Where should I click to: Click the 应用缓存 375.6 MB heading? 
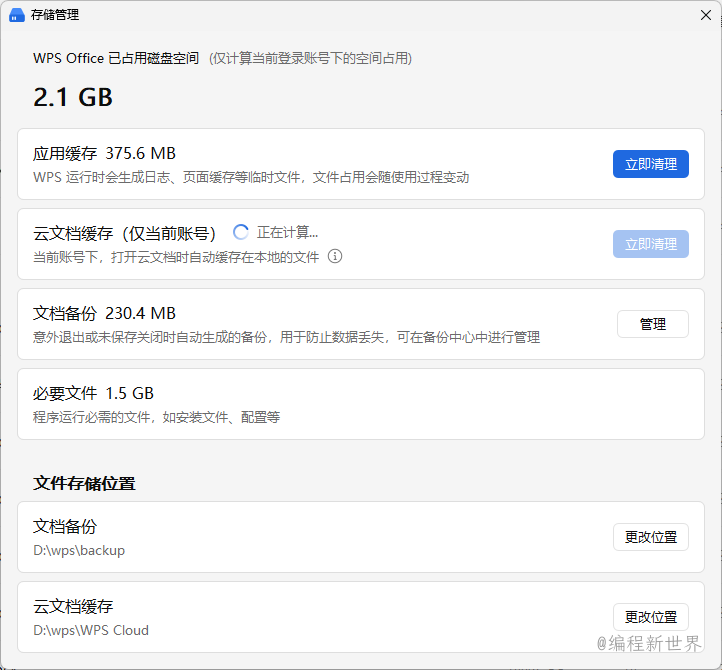(x=104, y=153)
